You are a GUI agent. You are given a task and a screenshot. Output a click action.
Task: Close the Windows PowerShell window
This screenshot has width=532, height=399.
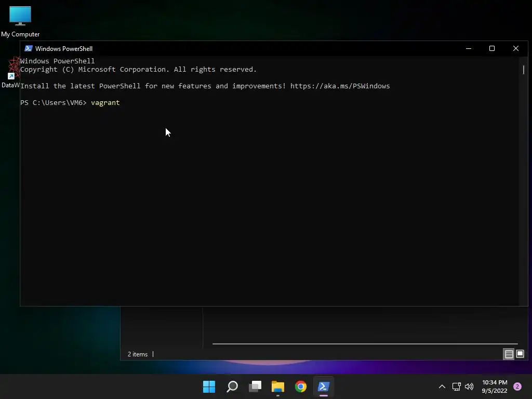(516, 48)
